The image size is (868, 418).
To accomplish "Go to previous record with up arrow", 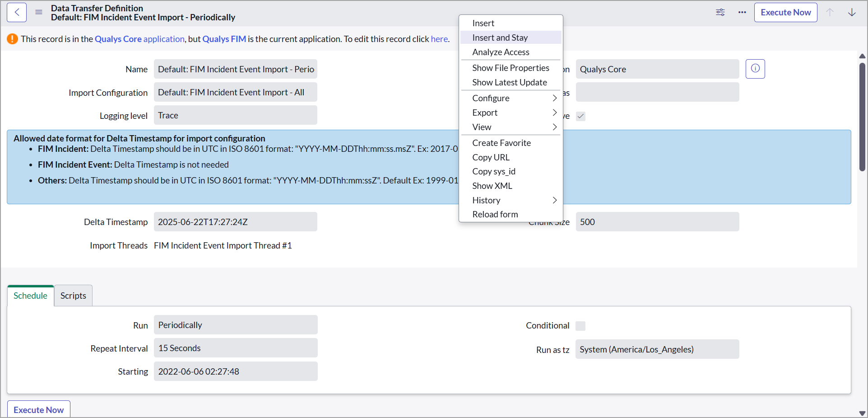I will tap(830, 12).
